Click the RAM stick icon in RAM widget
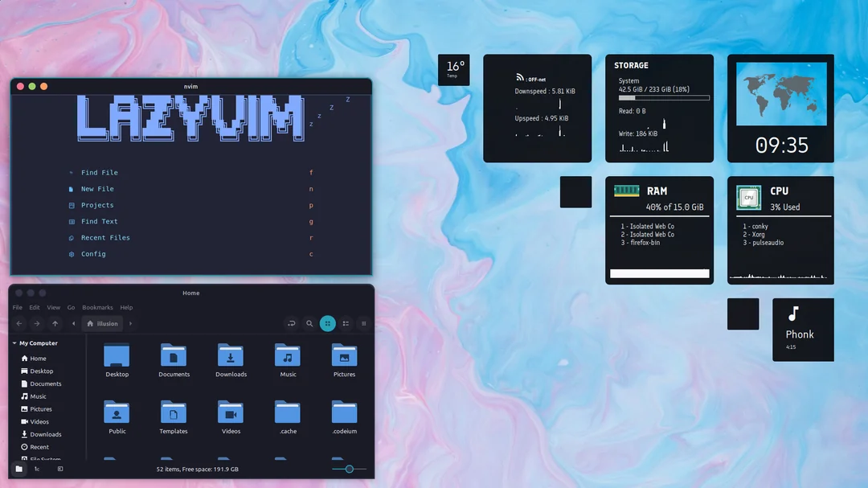This screenshot has width=868, height=488. [627, 191]
